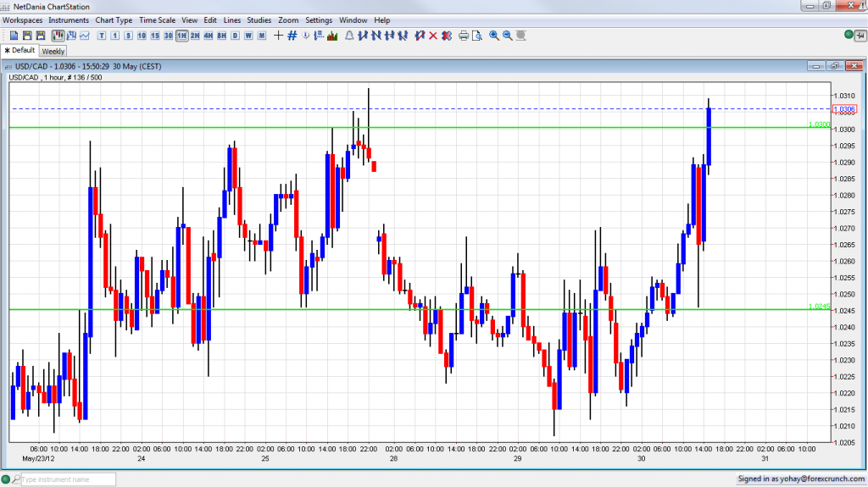This screenshot has height=487, width=868.
Task: Click the bold red X delete all icon
Action: 447,36
